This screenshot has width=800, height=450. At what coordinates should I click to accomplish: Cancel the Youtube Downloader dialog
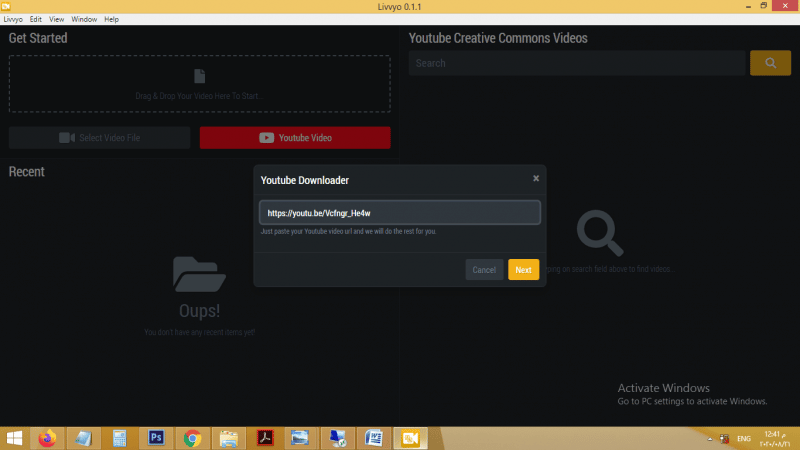pos(484,269)
